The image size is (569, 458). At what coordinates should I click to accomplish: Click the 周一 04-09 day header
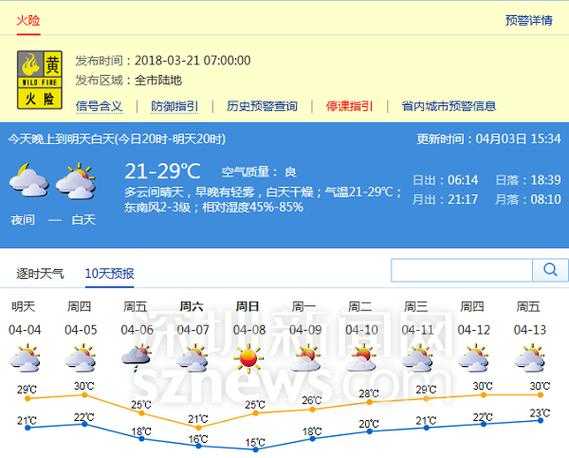pos(305,318)
